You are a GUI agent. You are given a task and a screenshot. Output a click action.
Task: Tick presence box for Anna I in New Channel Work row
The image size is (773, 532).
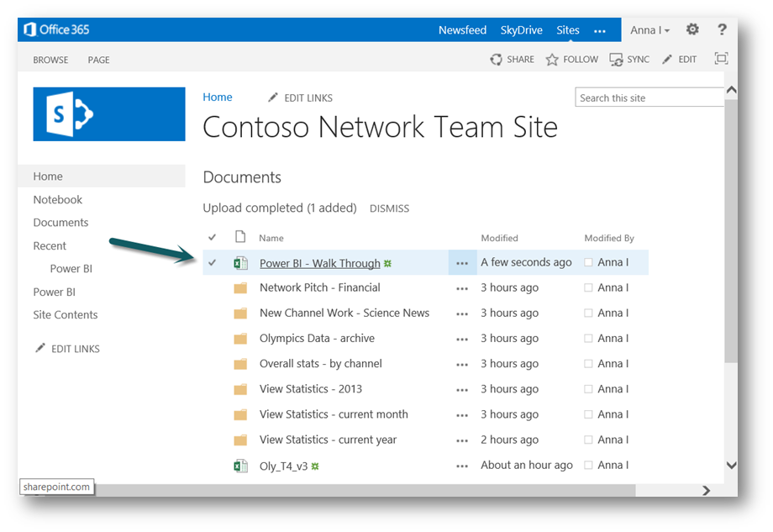(x=588, y=313)
